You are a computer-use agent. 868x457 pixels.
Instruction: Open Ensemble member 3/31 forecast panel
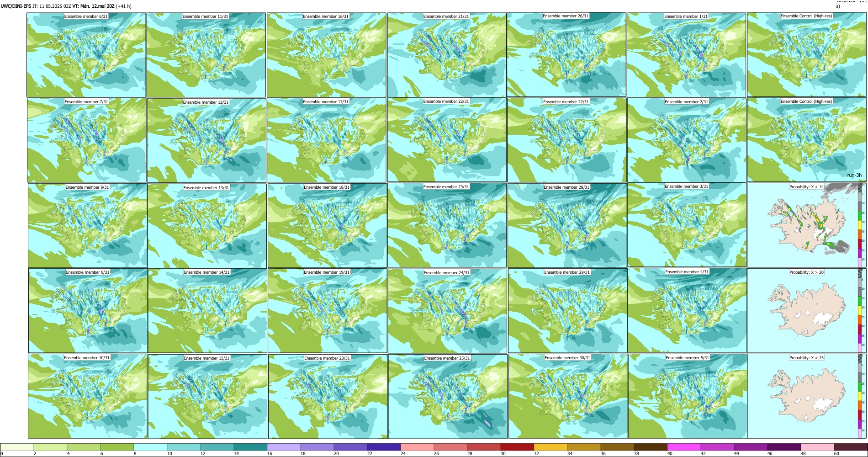point(687,225)
